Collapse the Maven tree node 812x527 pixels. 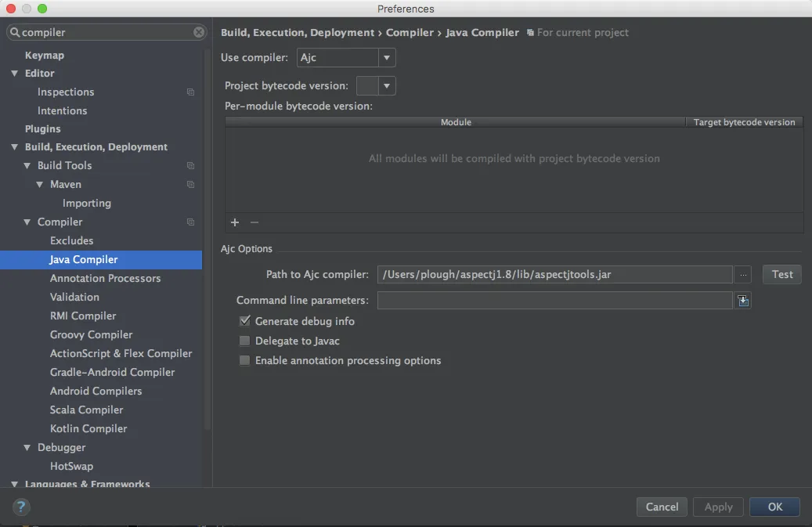(40, 184)
